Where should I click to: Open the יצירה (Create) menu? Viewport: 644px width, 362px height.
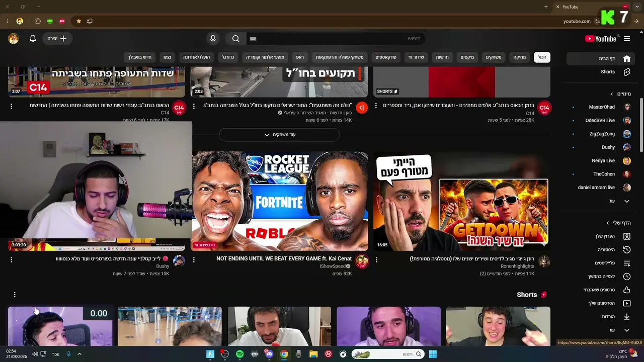click(x=57, y=39)
